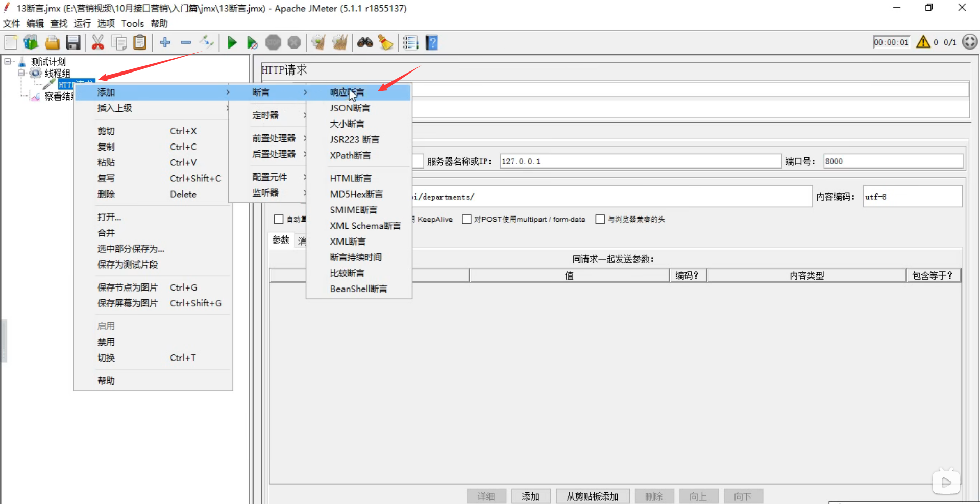980x504 pixels.
Task: Click the 从剪贴板添加 button
Action: pyautogui.click(x=592, y=496)
